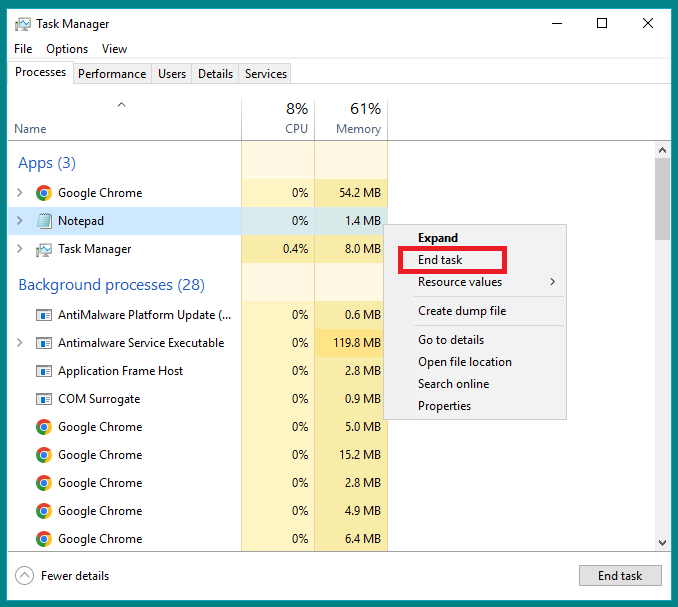Click the Chrome icon in Apps section
Image resolution: width=678 pixels, height=607 pixels.
44,193
